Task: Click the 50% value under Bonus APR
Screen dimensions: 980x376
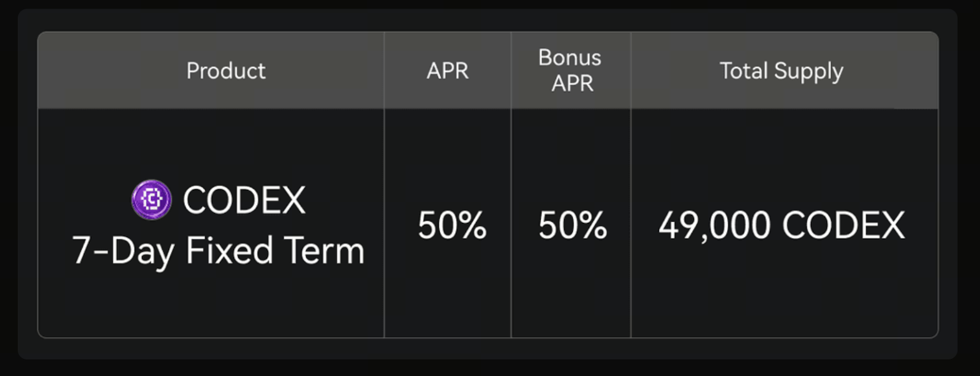Action: click(573, 225)
